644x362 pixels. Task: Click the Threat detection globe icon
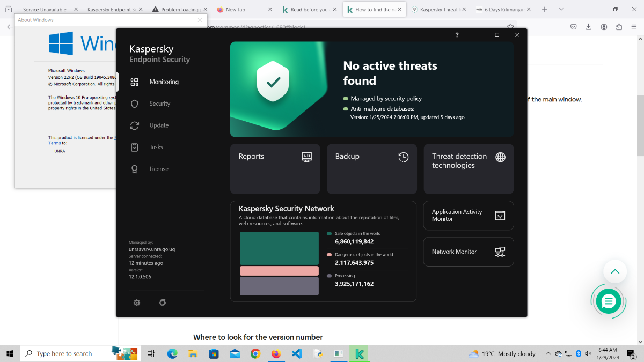coord(500,157)
